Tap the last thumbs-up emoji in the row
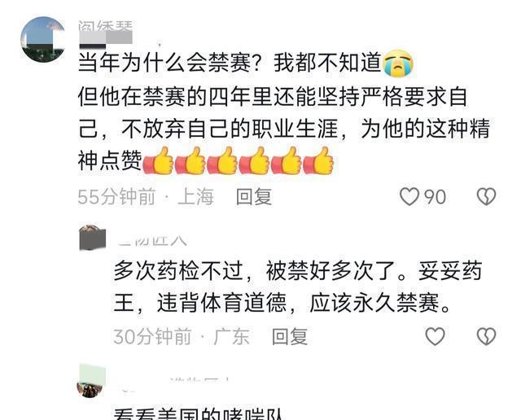The height and width of the screenshot is (420, 521). (x=318, y=160)
